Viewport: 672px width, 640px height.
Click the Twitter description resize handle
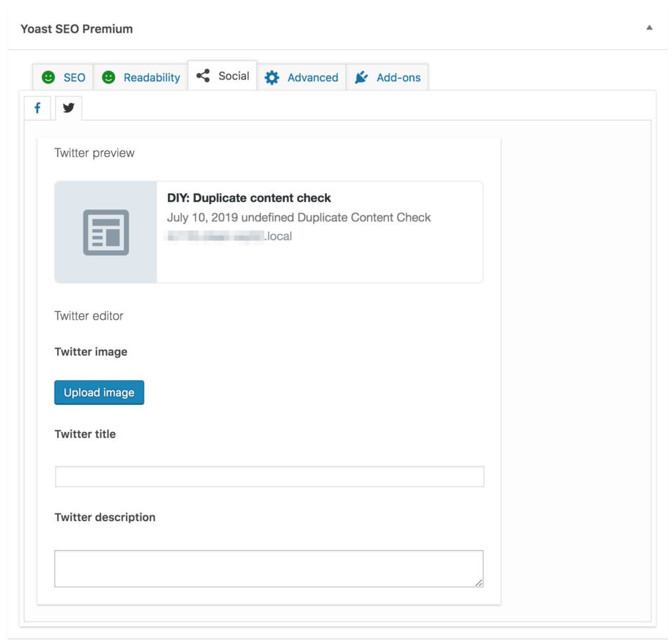[x=478, y=582]
